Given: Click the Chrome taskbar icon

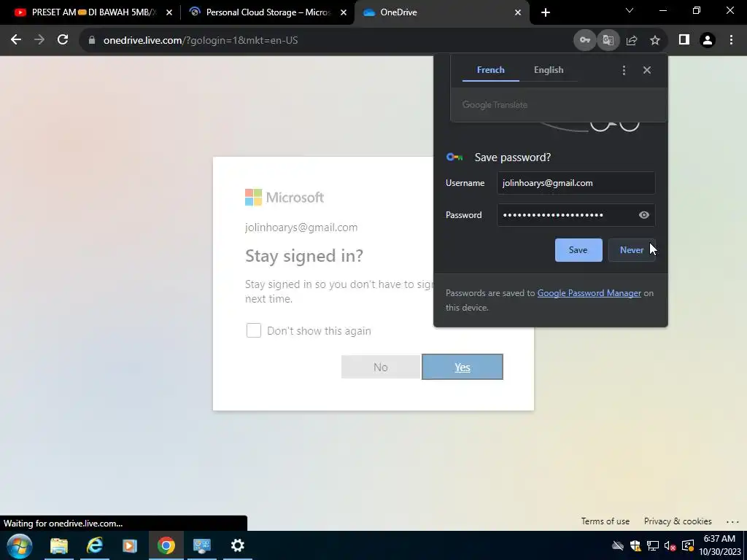Looking at the screenshot, I should pos(166,545).
